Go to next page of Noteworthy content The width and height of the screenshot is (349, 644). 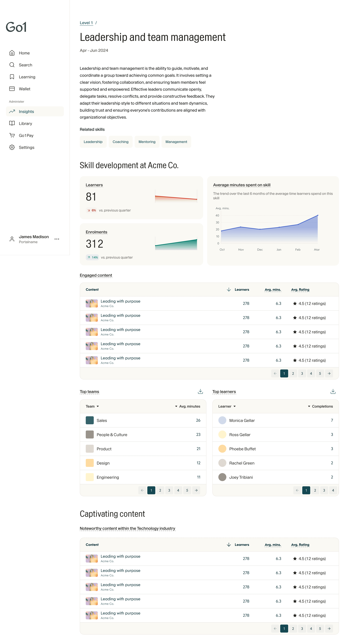(329, 628)
